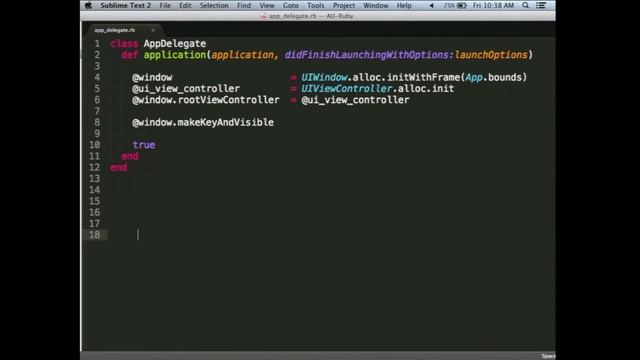Click 'didFinishLaunchingWithOptions:' parameter text

click(x=369, y=55)
